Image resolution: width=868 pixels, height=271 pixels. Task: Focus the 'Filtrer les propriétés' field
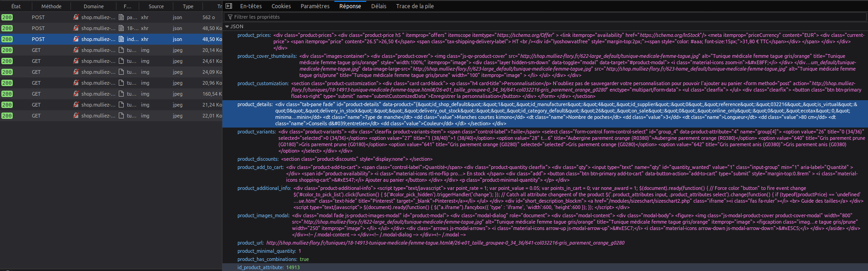(x=546, y=17)
